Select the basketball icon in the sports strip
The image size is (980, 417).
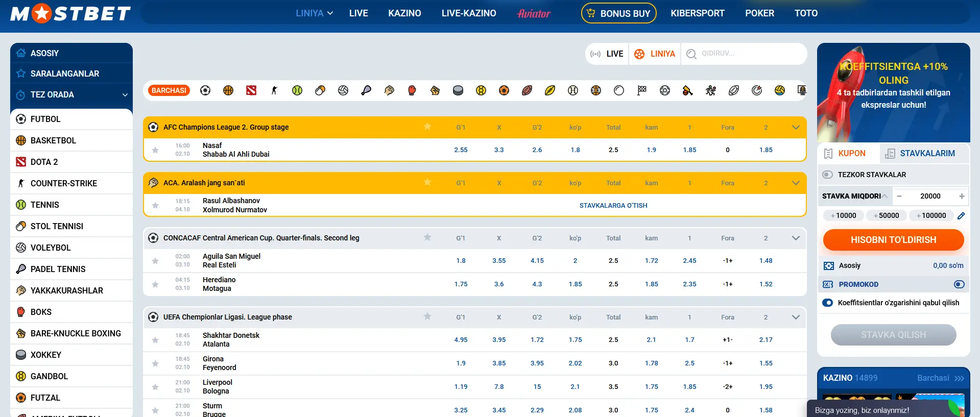[228, 90]
